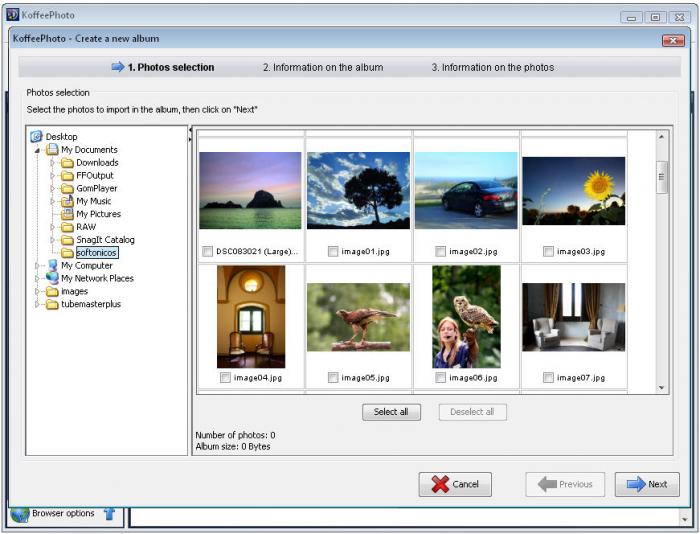
Task: Click the softonicos folder icon
Action: pos(67,253)
